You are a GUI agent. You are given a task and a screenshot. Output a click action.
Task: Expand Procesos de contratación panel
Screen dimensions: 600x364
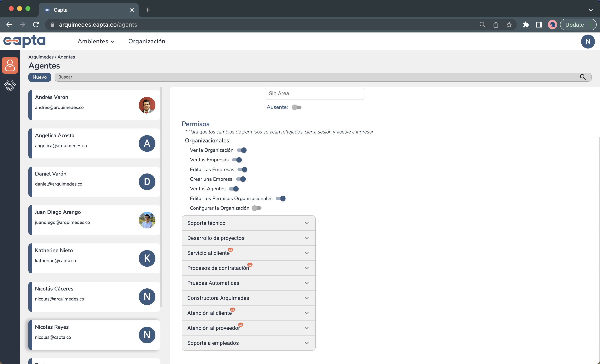point(248,268)
